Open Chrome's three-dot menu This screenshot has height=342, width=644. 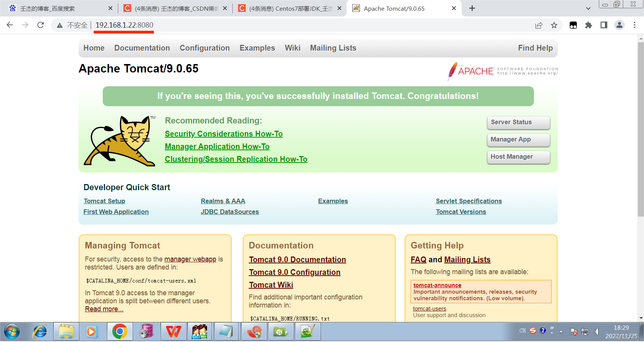(x=634, y=25)
